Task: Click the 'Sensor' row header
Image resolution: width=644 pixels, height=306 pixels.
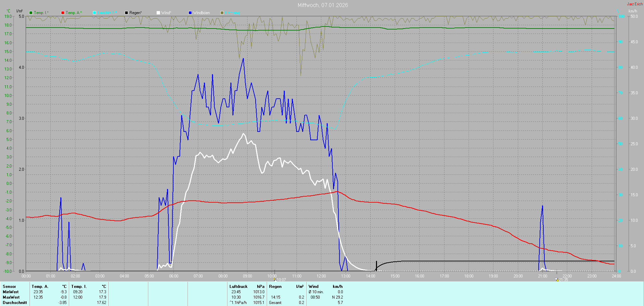Action: click(9, 287)
